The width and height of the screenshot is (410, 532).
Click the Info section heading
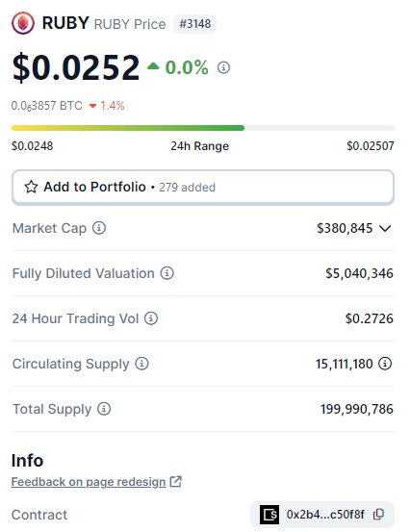(x=28, y=461)
